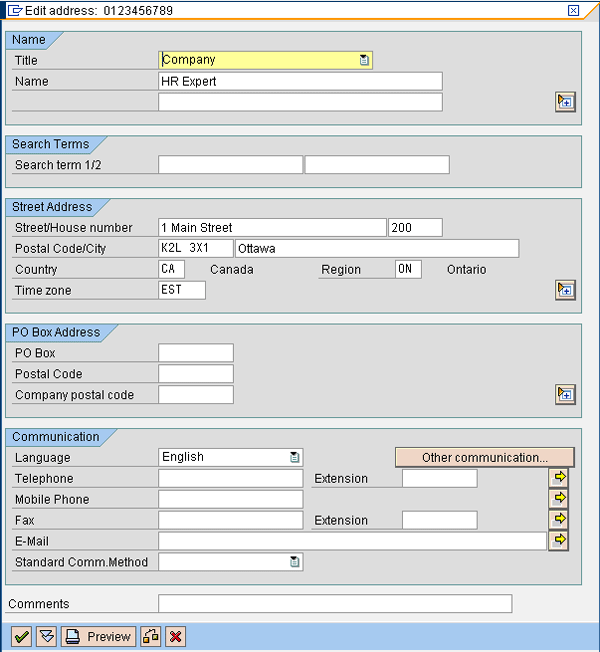Viewport: 600px width, 652px height.
Task: Open the Language dropdown showing English
Action: (294, 457)
